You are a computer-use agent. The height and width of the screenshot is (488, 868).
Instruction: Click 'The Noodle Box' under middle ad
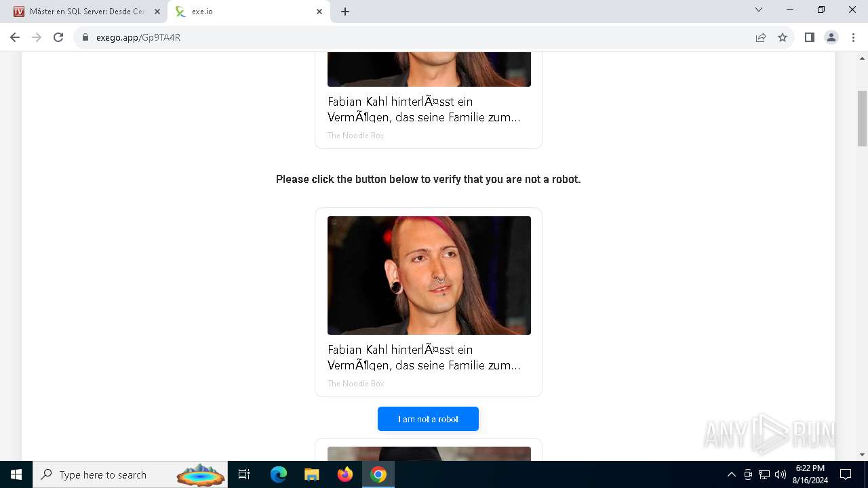(355, 384)
